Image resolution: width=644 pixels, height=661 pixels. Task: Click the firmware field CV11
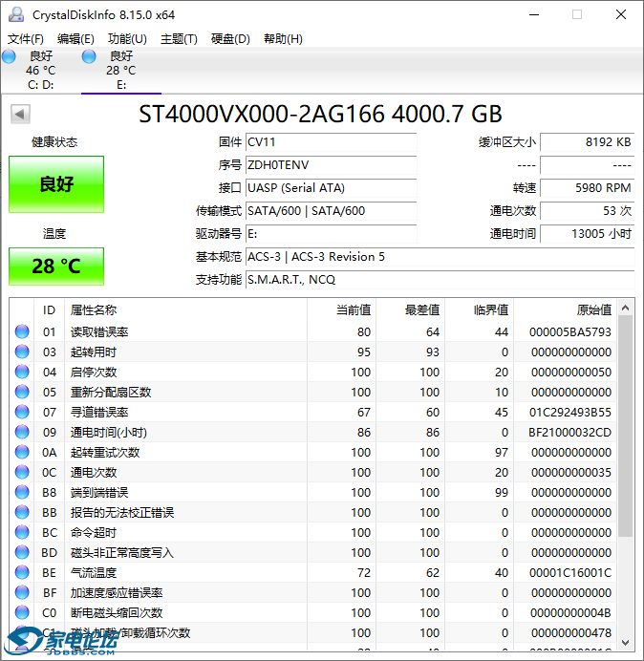tap(331, 142)
